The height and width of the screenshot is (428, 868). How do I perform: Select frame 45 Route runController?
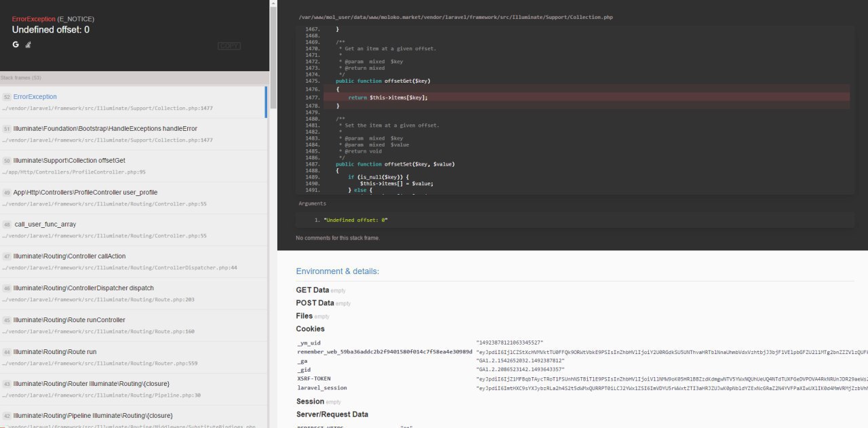[134, 325]
